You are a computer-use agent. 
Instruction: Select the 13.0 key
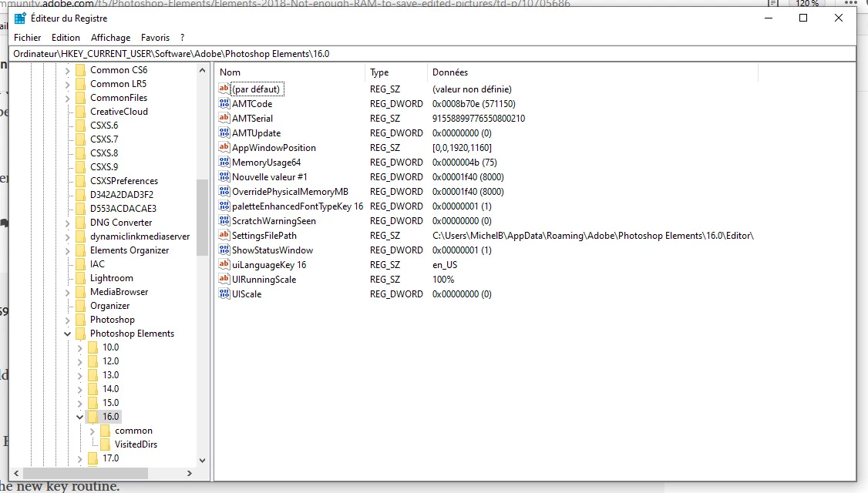111,375
